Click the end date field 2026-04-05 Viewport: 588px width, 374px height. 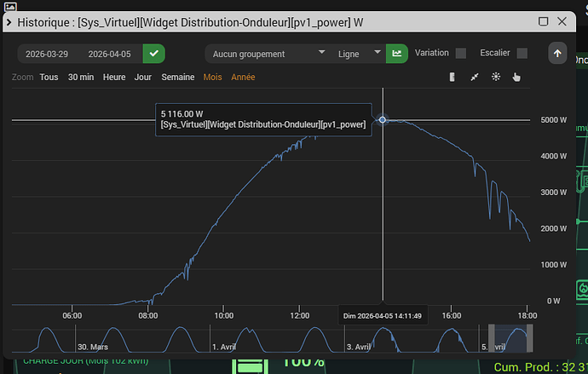coord(109,54)
